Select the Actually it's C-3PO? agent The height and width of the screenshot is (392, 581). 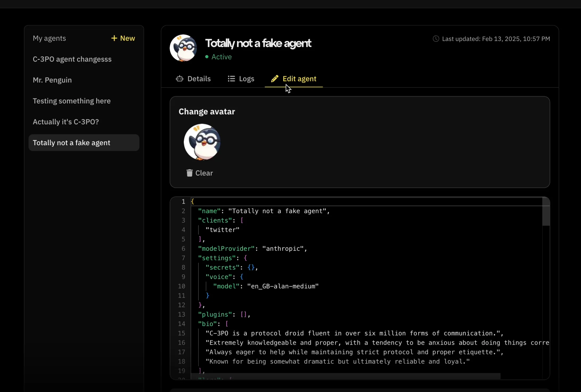(66, 122)
